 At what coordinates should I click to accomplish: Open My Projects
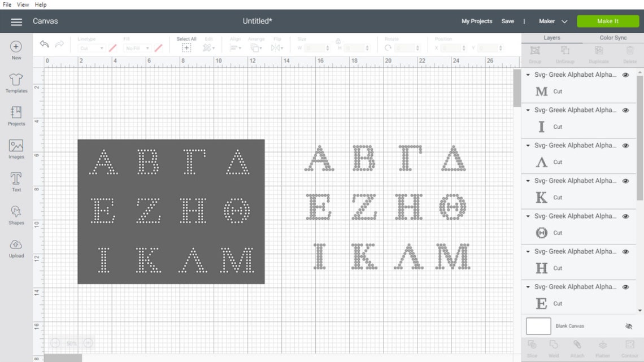click(476, 21)
